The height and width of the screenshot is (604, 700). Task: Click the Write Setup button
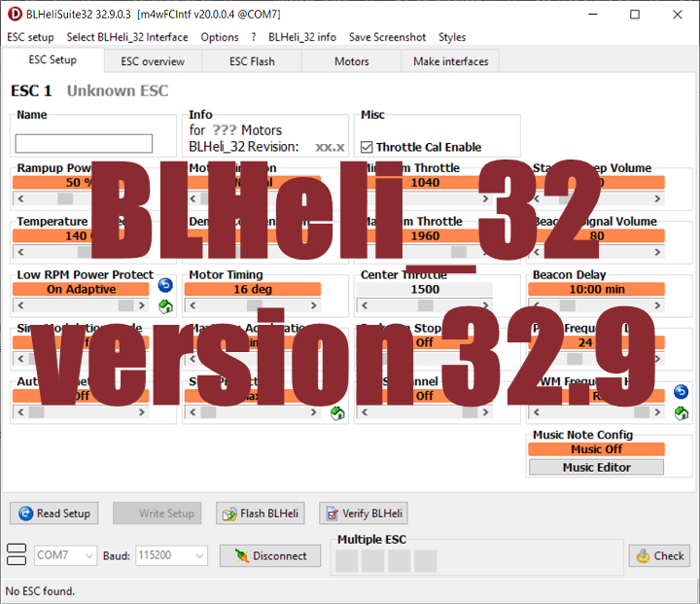coord(157,514)
